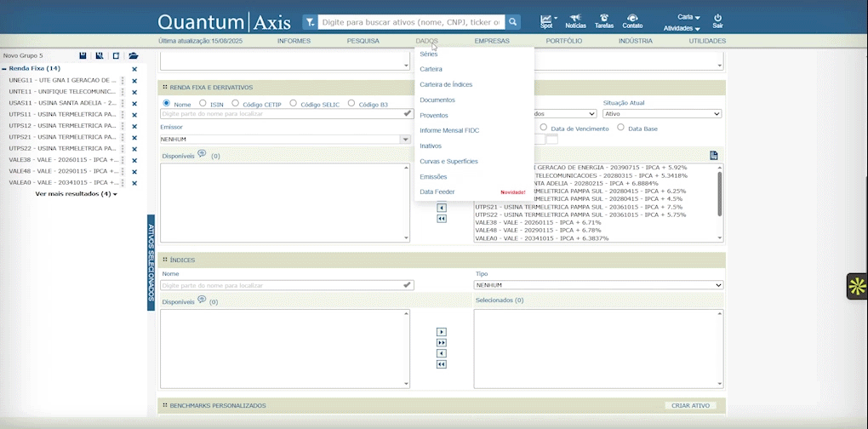
Task: Click the ATIVOS SELECIONADOS vertical side tab
Action: [x=151, y=262]
